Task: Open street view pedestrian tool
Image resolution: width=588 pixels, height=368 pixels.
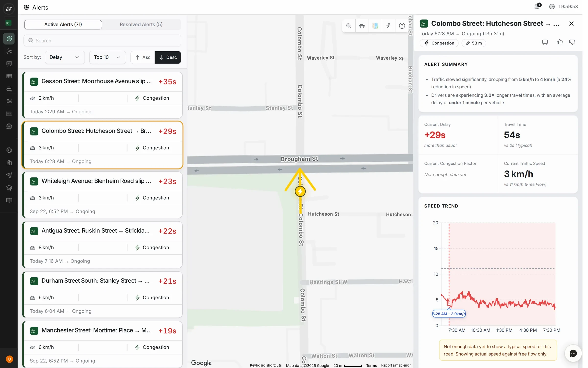Action: coord(389,26)
